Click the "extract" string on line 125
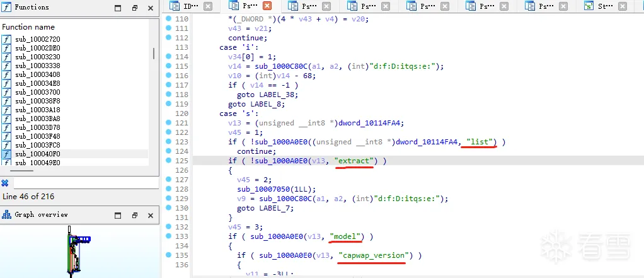This screenshot has height=278, width=644. click(x=354, y=161)
